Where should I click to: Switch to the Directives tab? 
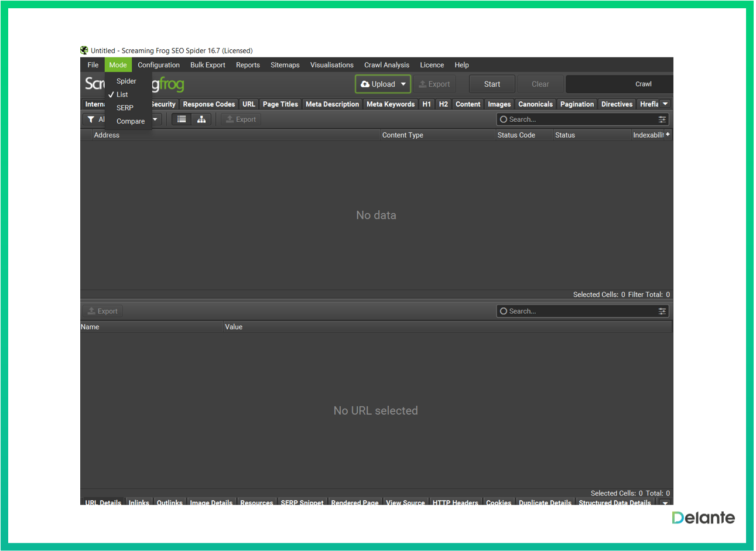click(617, 104)
